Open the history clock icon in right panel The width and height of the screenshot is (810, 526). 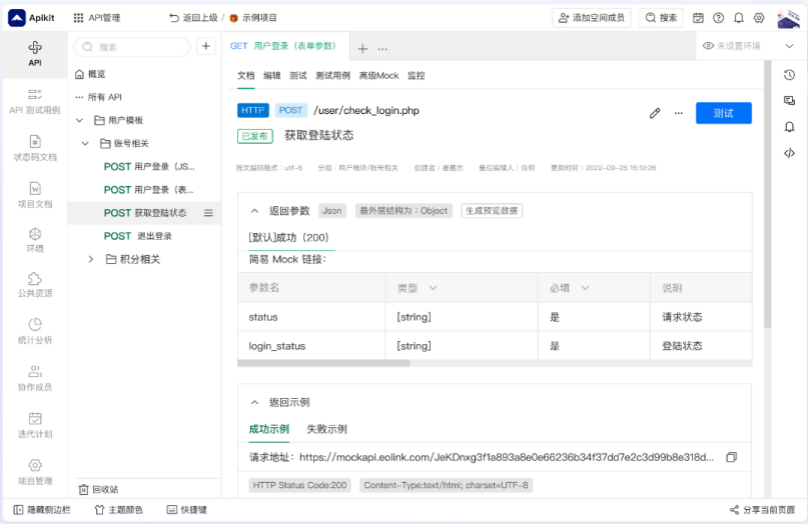[789, 75]
